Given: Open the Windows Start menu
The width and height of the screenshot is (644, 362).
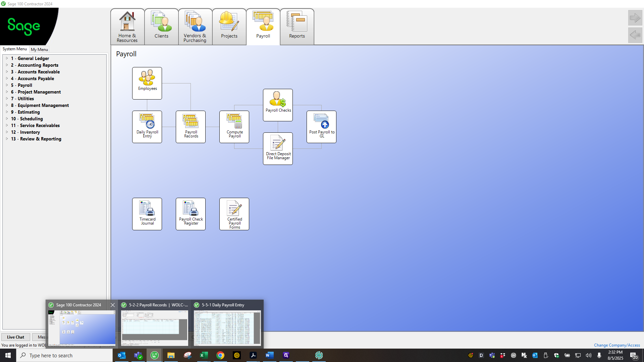Looking at the screenshot, I should pos(8,355).
